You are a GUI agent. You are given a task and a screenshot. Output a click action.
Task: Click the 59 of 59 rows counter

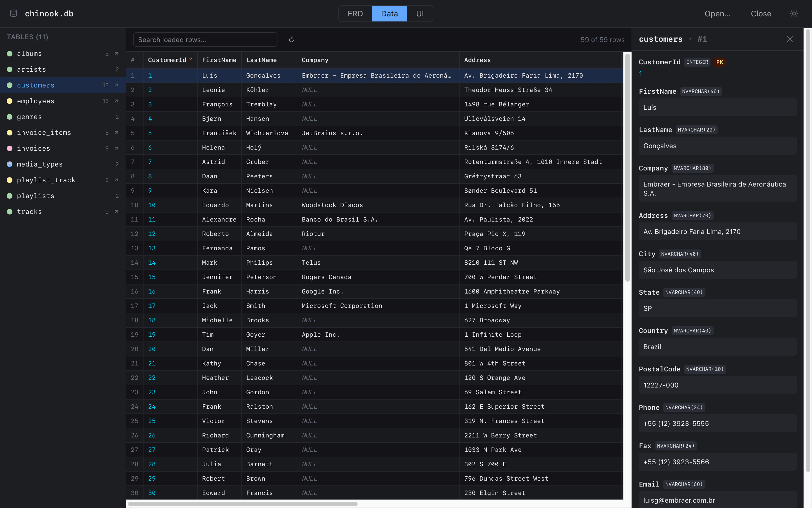[602, 40]
